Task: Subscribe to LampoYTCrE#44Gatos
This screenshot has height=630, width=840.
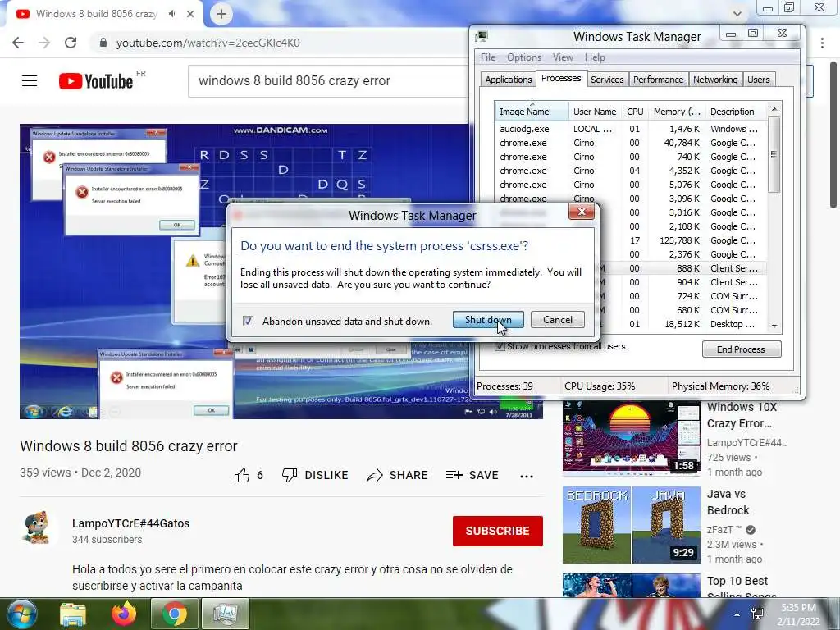Action: 498,531
